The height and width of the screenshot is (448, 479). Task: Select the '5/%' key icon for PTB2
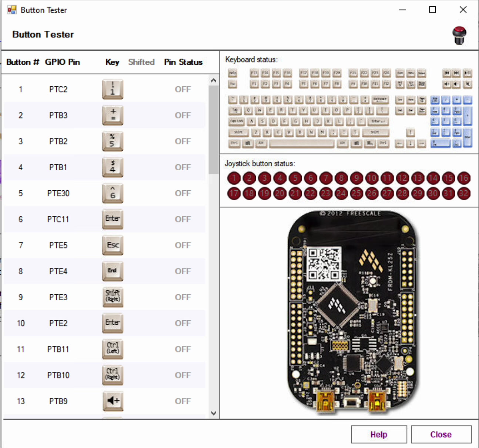(x=112, y=141)
